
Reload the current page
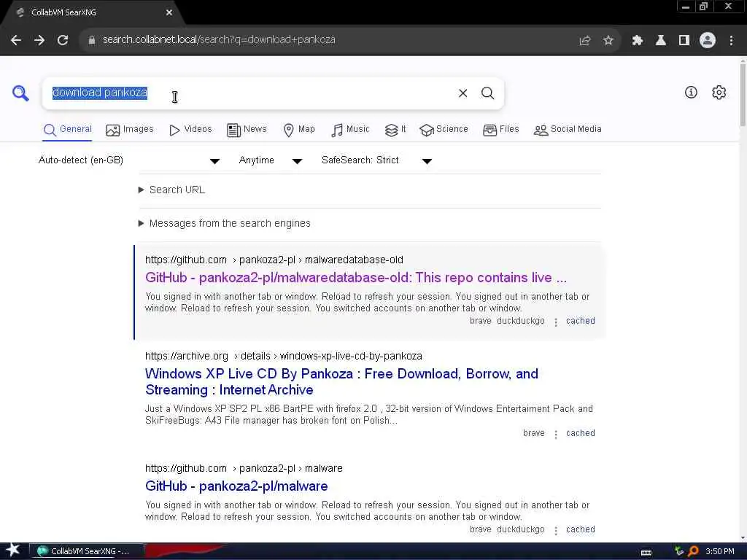[x=63, y=40]
